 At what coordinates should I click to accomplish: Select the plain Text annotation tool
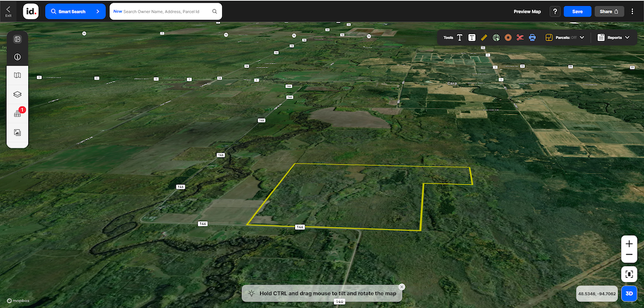coord(460,37)
